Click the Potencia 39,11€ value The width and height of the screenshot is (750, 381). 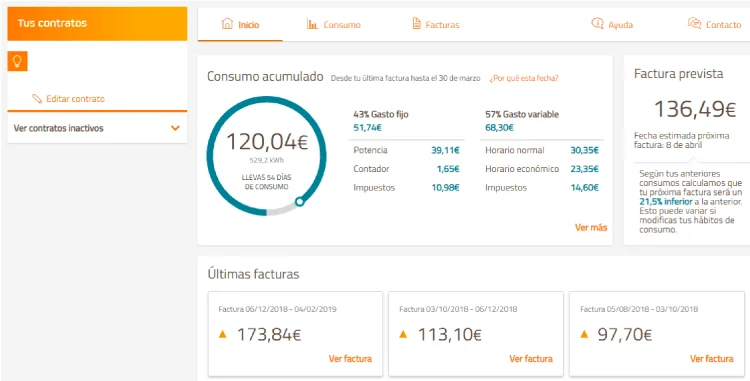tap(445, 151)
